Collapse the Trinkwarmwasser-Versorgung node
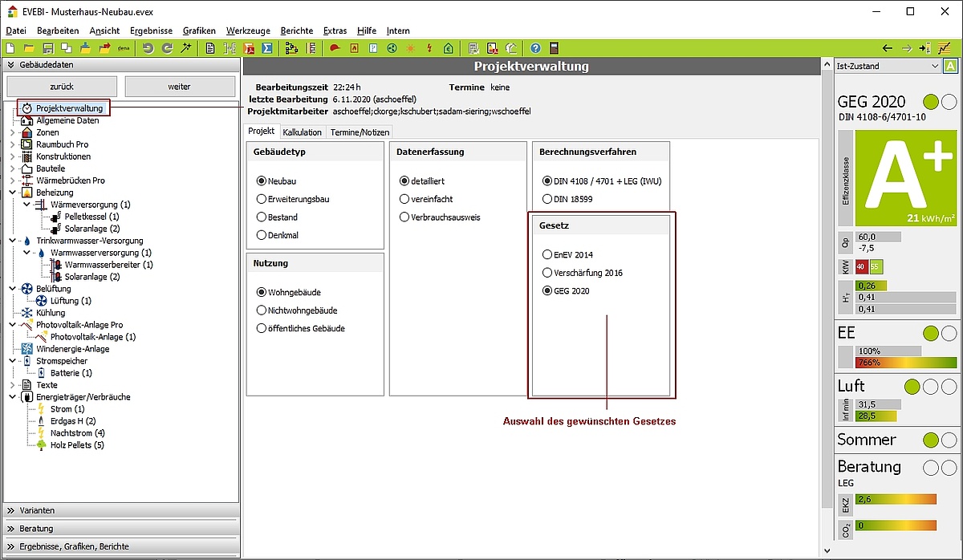 tap(12, 241)
